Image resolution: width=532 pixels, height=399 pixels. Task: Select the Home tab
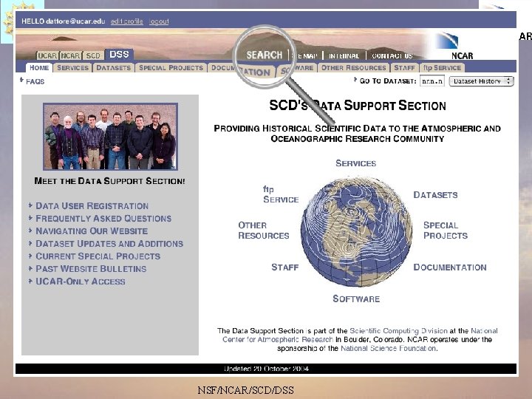coord(39,67)
